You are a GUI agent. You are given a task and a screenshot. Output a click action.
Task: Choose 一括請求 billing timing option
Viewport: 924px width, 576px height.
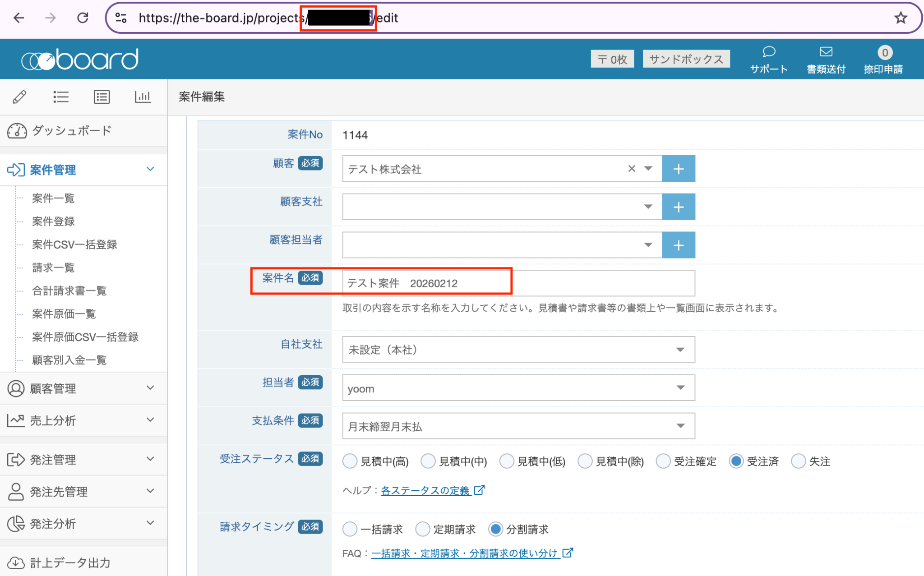(x=350, y=529)
